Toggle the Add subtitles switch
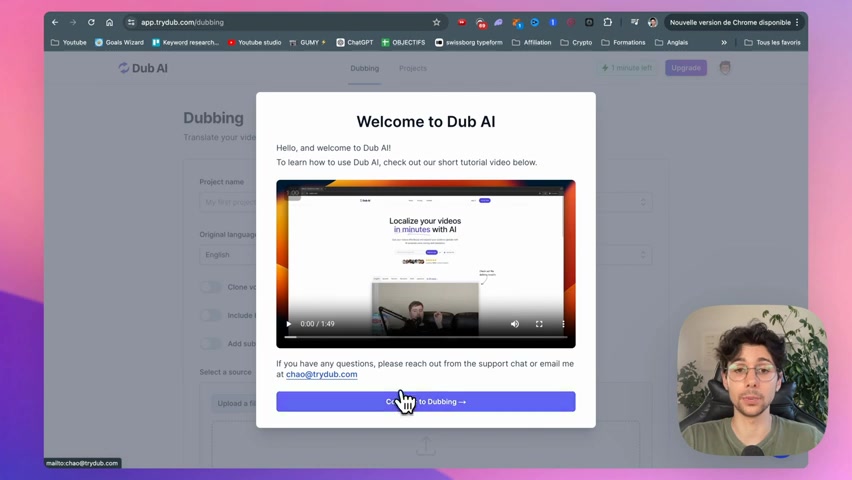 (211, 344)
